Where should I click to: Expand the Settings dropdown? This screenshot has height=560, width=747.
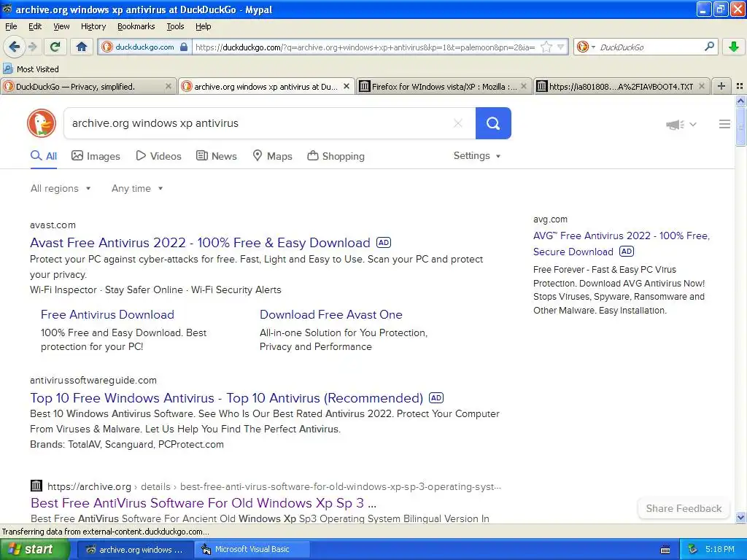(477, 156)
